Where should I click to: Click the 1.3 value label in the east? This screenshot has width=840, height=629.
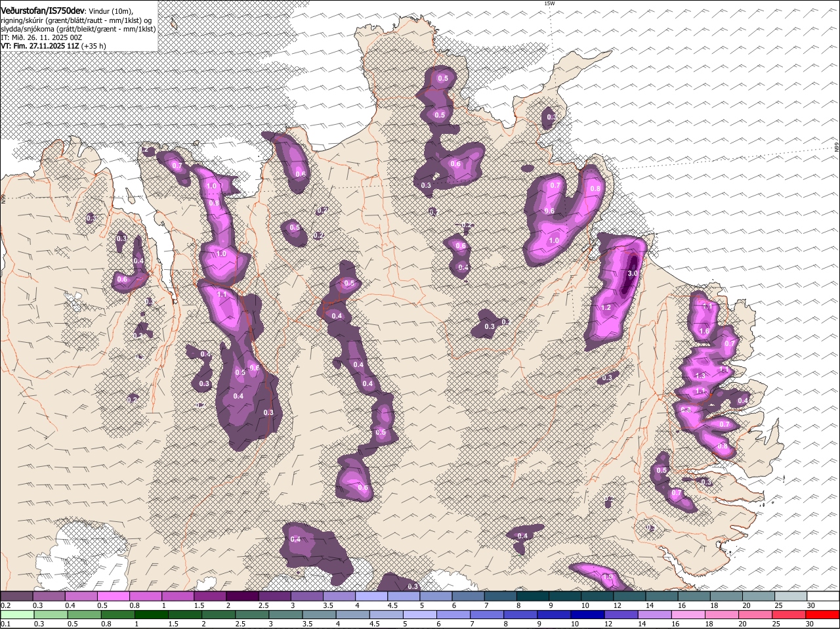pos(700,376)
